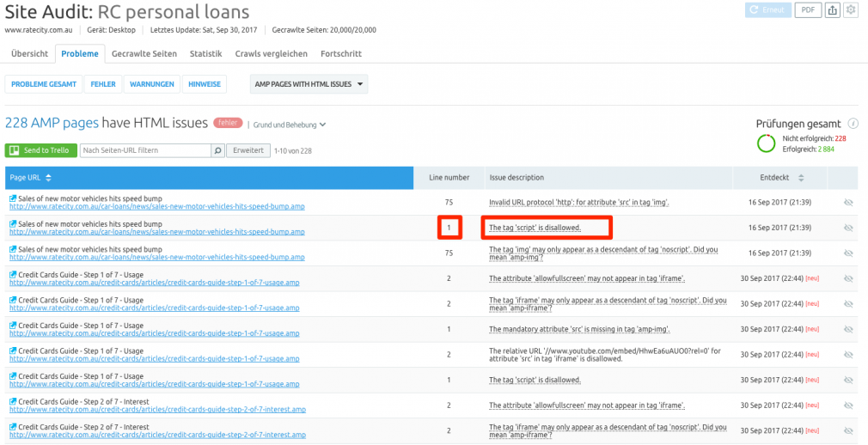Filter issues by Warnungen
The image size is (868, 445).
coord(151,84)
